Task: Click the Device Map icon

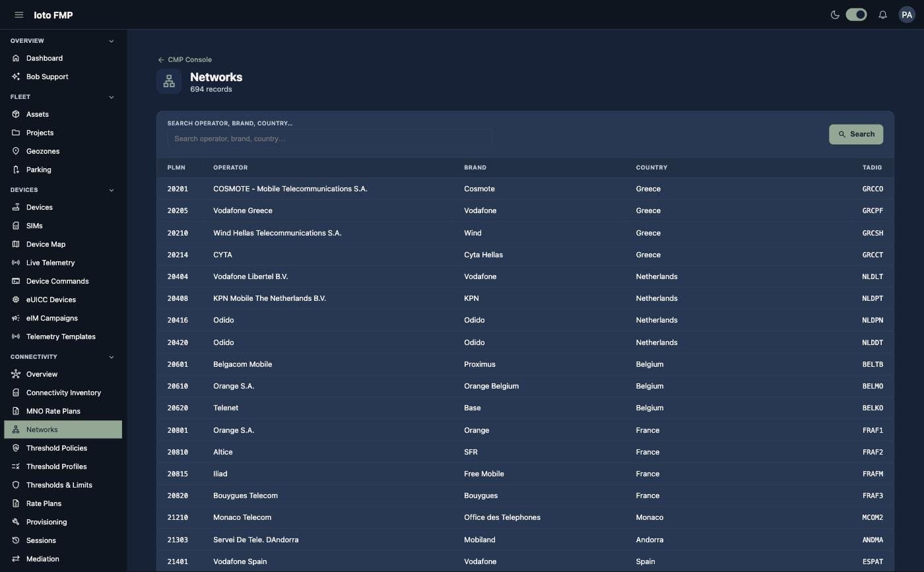Action: [x=16, y=244]
